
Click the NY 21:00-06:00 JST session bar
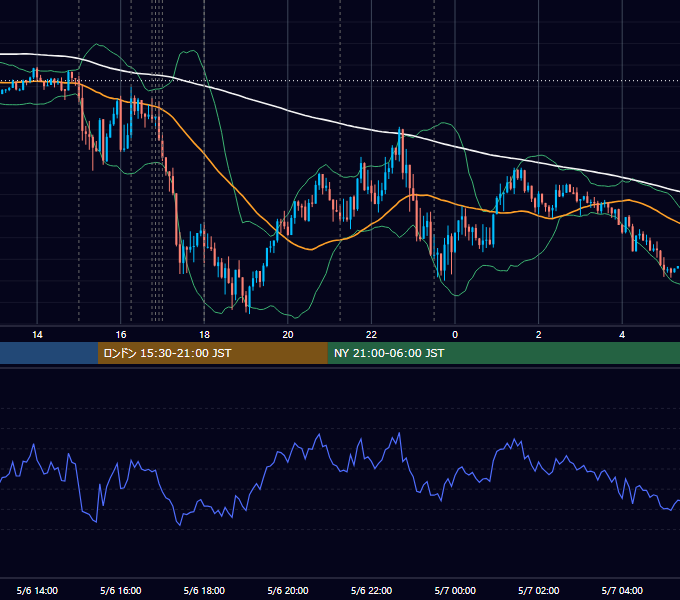503,353
